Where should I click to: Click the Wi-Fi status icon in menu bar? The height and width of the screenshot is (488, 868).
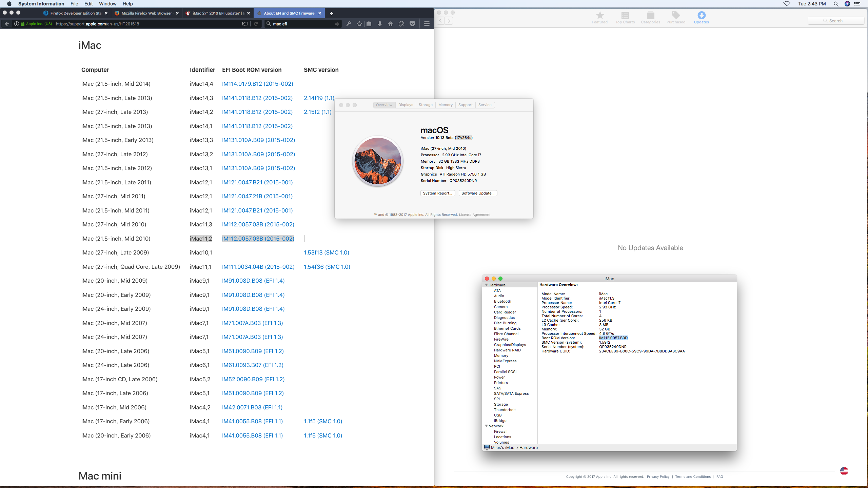(787, 4)
